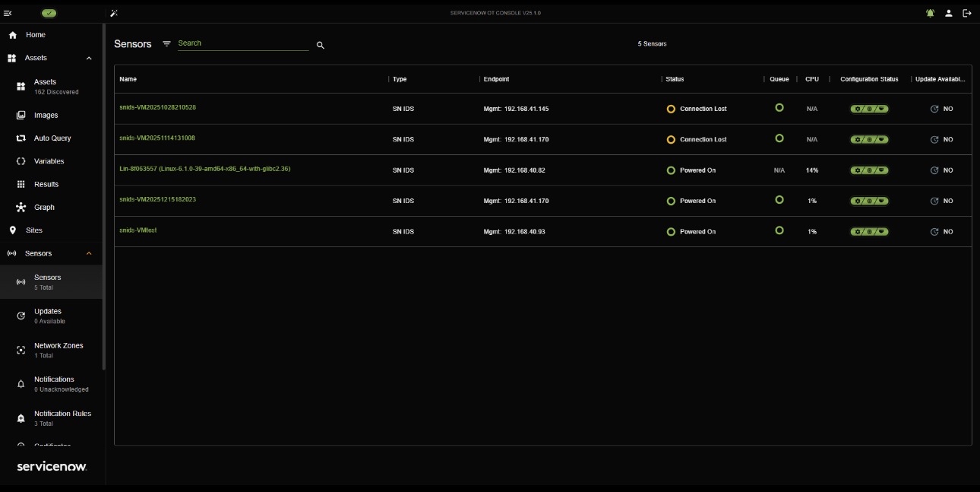Click the logout icon in top bar
980x492 pixels.
tap(967, 13)
